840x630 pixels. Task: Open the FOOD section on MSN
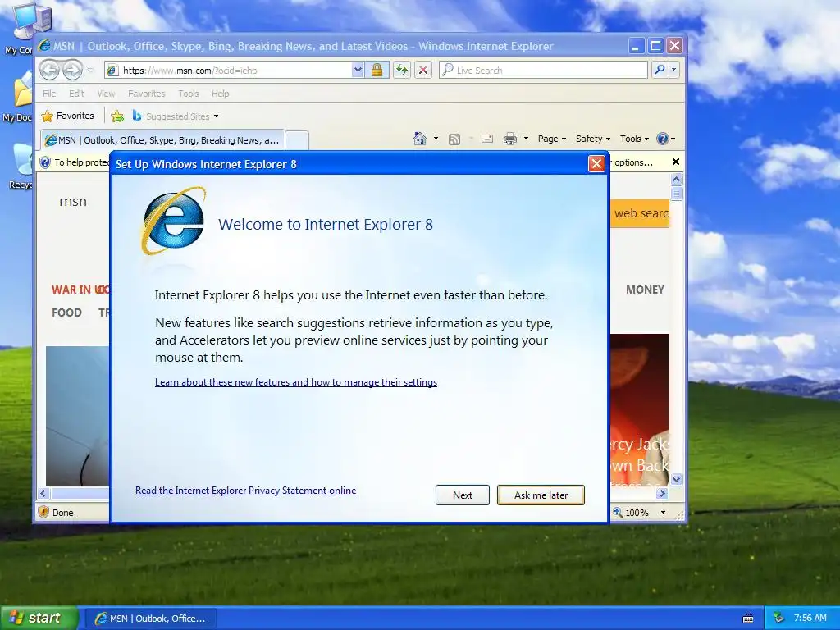(66, 313)
